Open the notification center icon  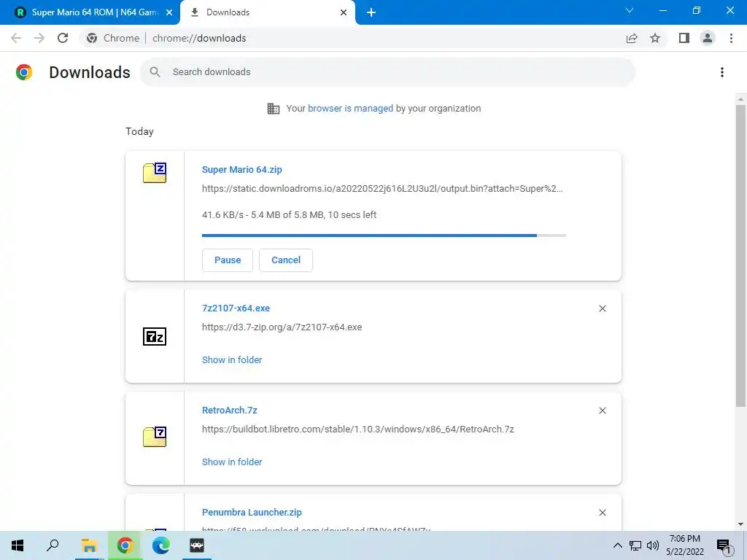(x=724, y=546)
